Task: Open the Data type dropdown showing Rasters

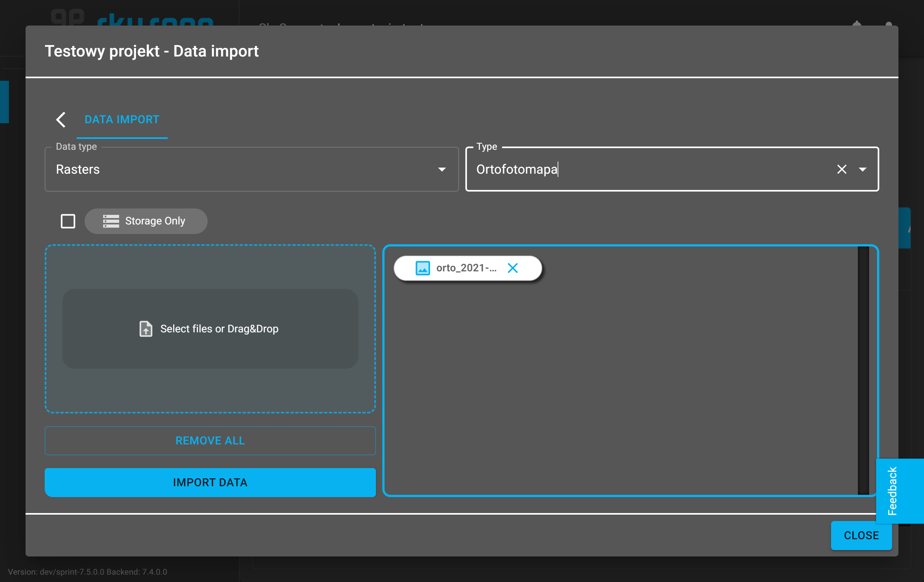Action: pyautogui.click(x=252, y=169)
